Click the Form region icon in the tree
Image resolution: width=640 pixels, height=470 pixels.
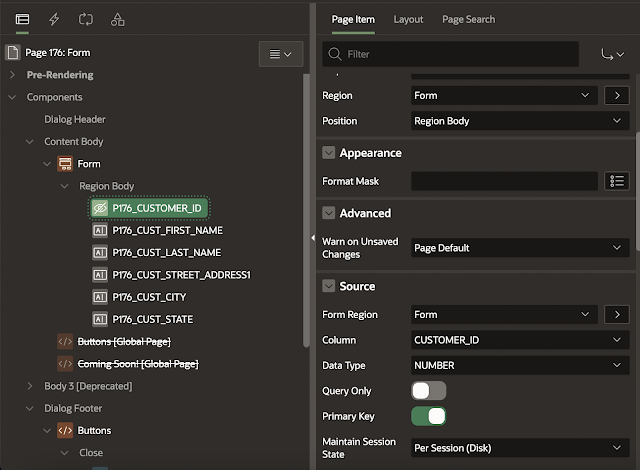click(65, 163)
